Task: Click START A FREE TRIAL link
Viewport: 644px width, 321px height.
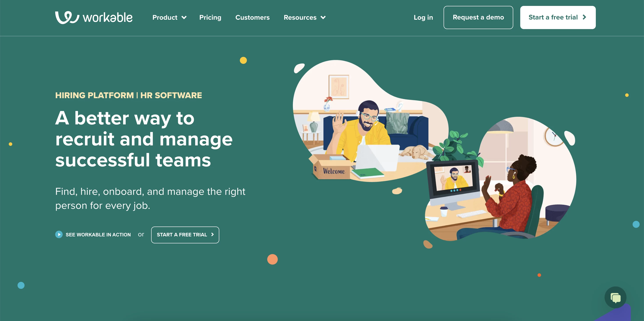Action: 185,234
